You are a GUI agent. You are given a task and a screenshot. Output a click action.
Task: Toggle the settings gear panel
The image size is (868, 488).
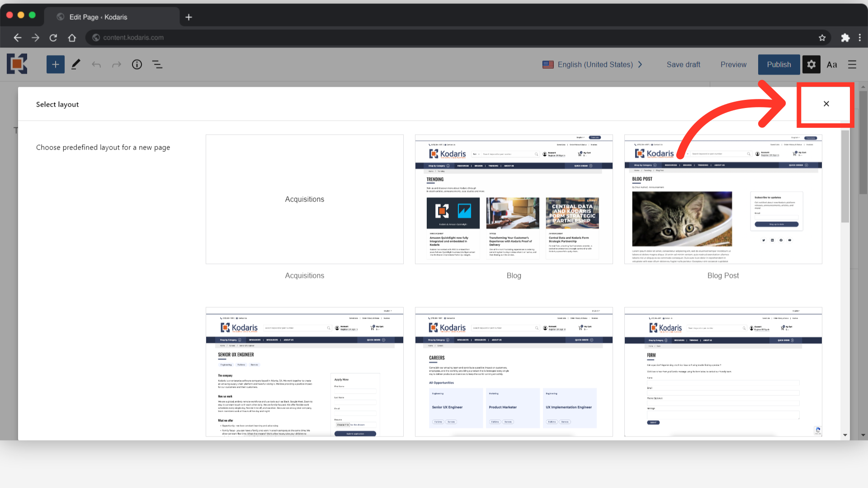point(811,65)
